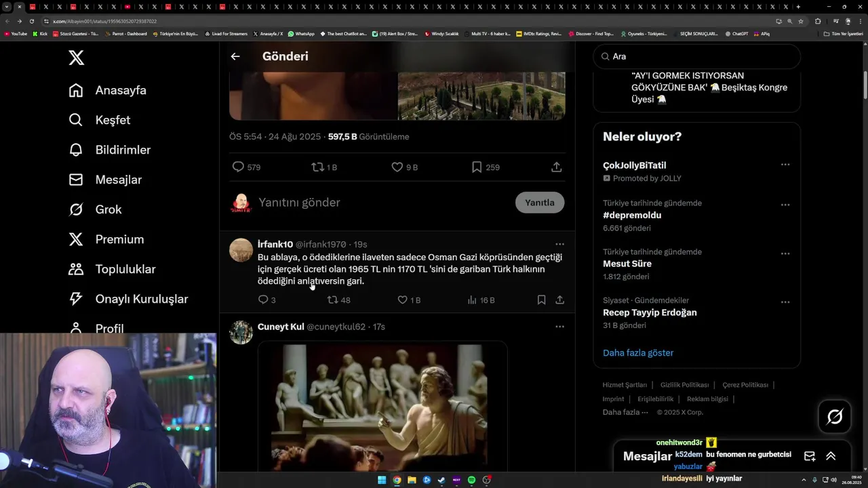Open the ChatGPT bookmark
Image resolution: width=868 pixels, height=488 pixels.
(x=736, y=33)
